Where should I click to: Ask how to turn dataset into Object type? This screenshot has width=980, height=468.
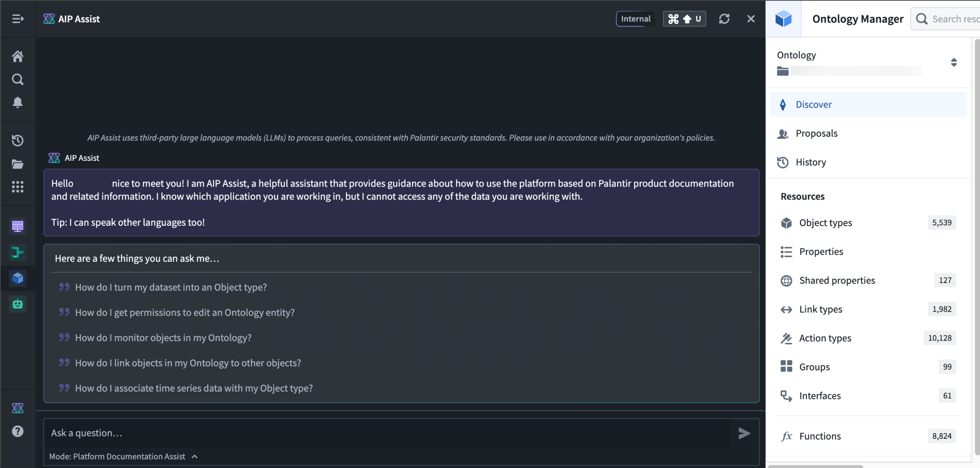click(171, 287)
